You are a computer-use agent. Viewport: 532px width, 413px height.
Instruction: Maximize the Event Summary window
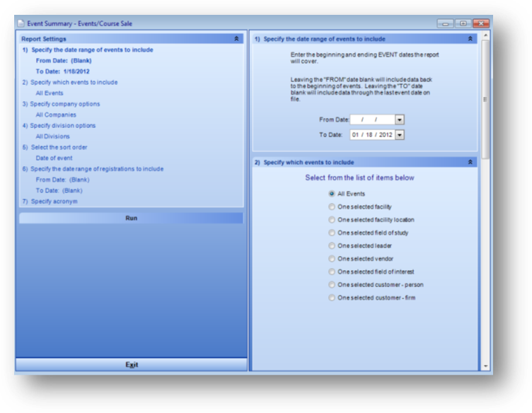click(463, 23)
